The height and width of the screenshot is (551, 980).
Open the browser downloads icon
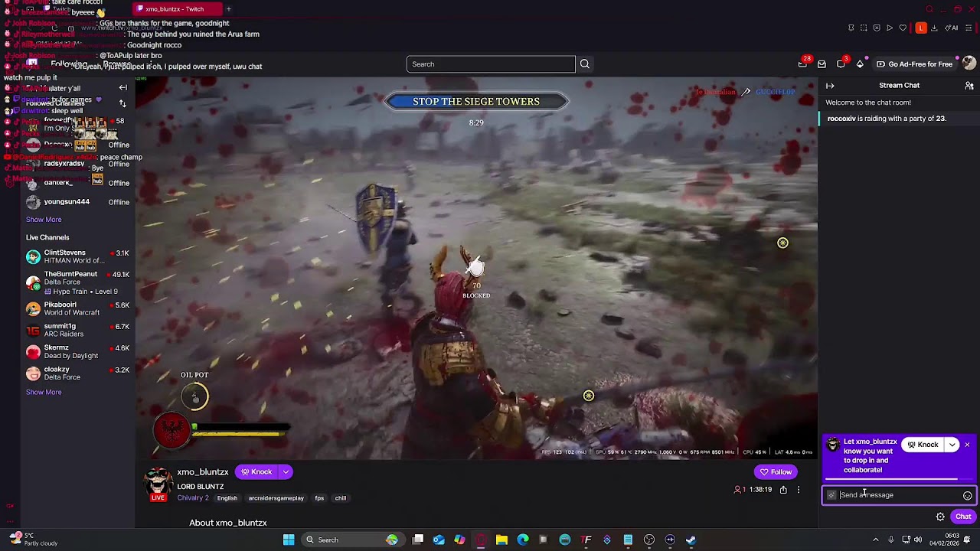pyautogui.click(x=934, y=28)
